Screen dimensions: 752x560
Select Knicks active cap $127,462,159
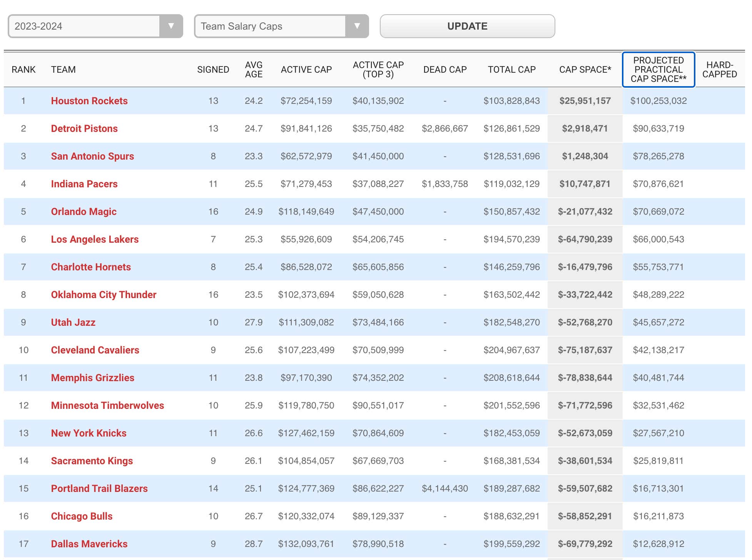click(x=306, y=433)
